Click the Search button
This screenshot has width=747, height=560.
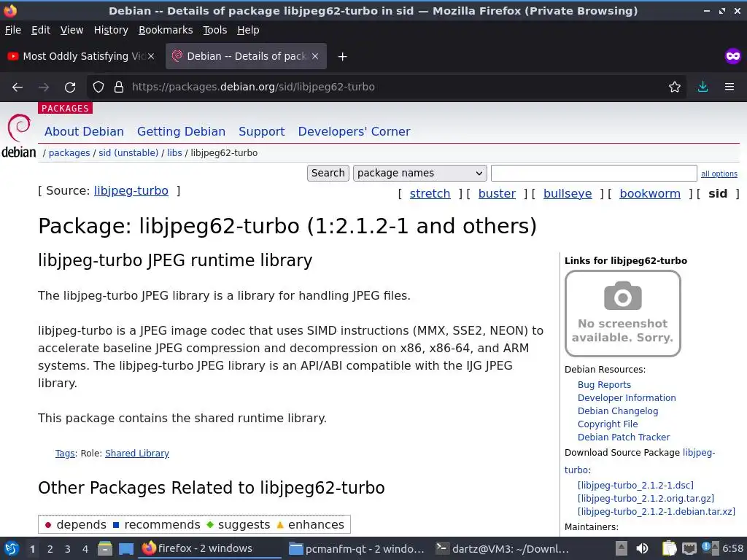tap(328, 173)
